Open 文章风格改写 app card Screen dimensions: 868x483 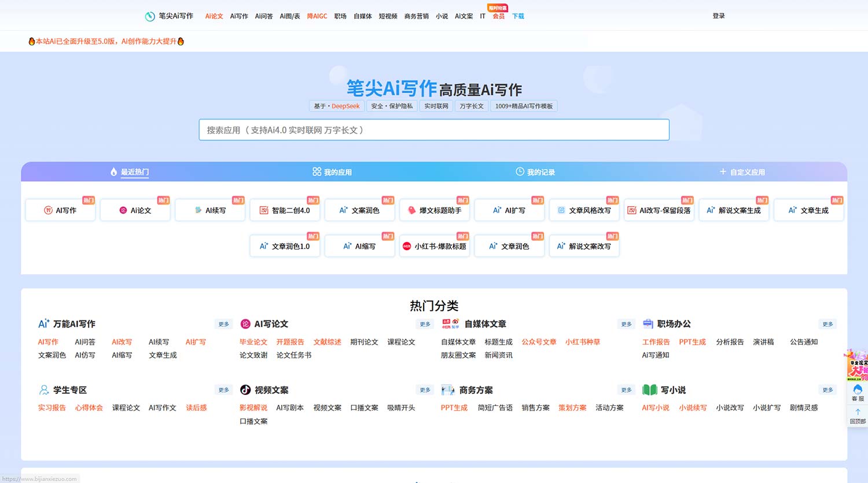(584, 210)
